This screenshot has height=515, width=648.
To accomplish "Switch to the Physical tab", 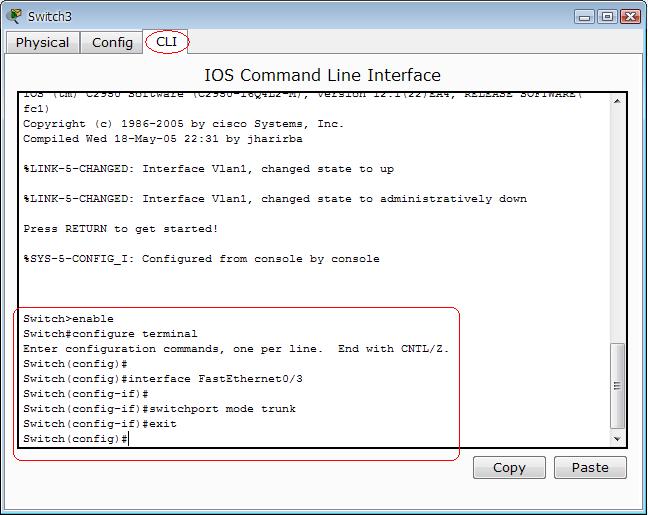I will [x=43, y=43].
